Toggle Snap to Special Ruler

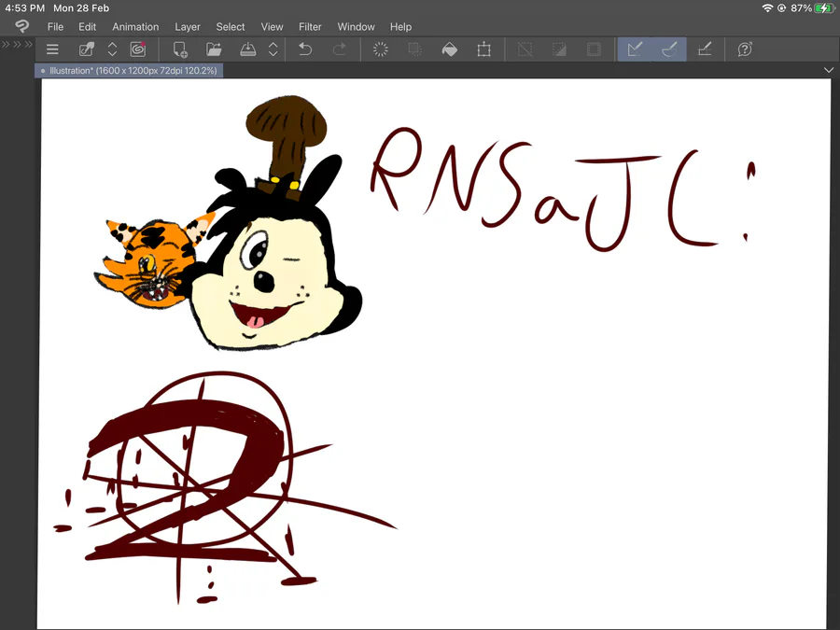click(x=669, y=49)
